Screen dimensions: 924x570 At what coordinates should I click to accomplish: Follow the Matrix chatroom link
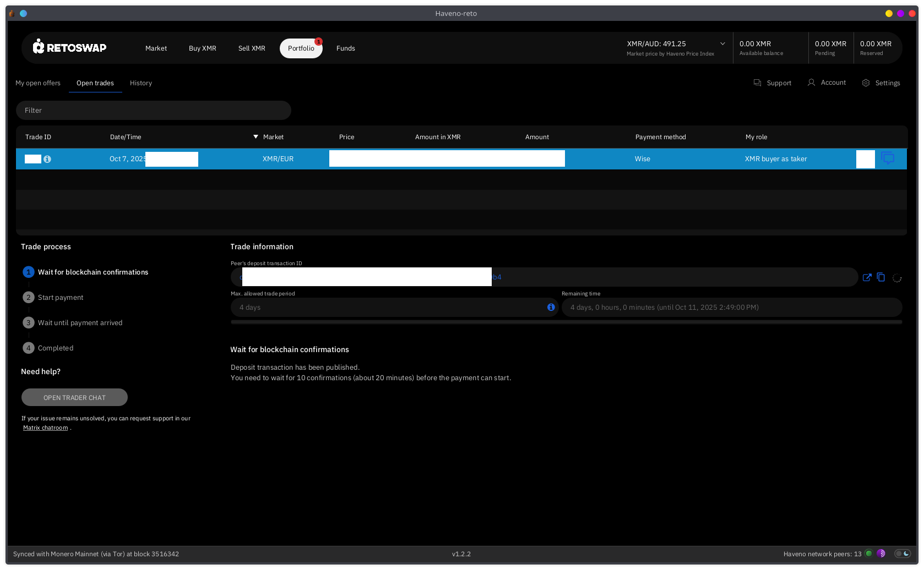(46, 428)
